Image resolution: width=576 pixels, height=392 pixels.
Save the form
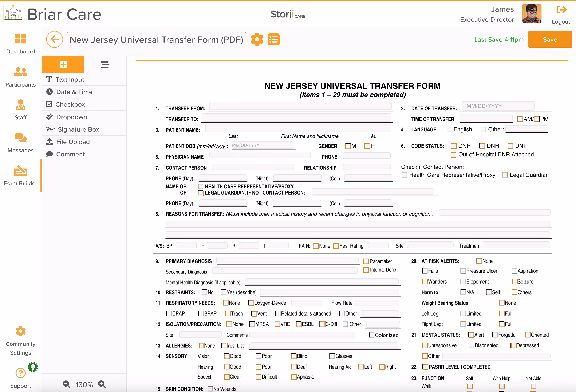[550, 39]
